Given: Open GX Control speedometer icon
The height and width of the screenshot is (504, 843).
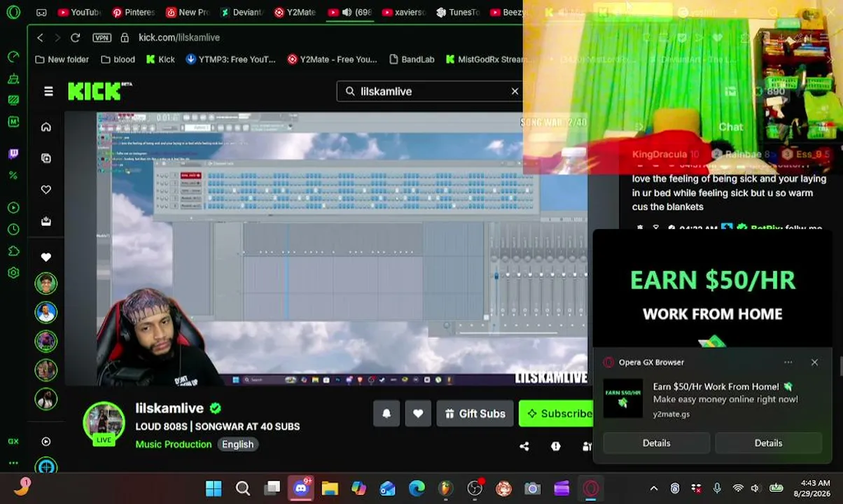Looking at the screenshot, I should (13, 56).
